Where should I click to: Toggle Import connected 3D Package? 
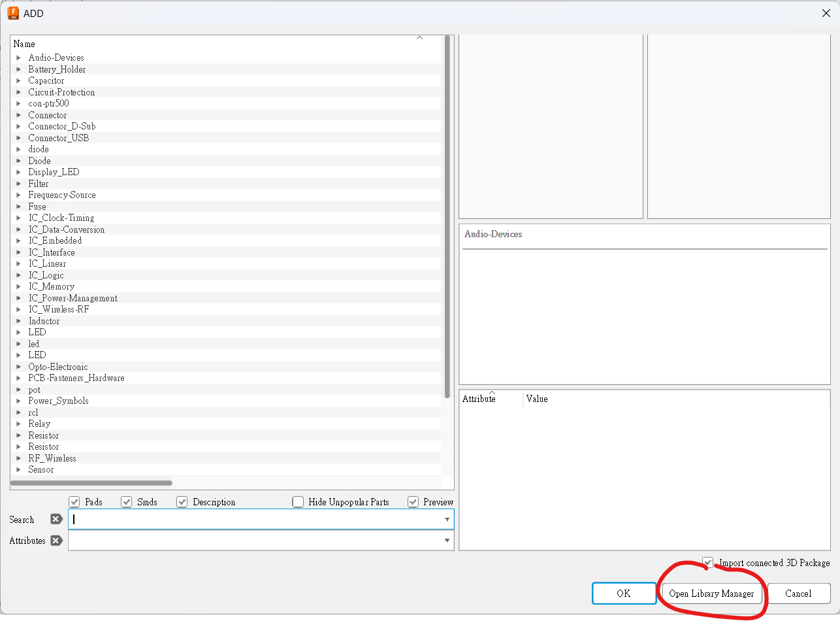tap(708, 563)
